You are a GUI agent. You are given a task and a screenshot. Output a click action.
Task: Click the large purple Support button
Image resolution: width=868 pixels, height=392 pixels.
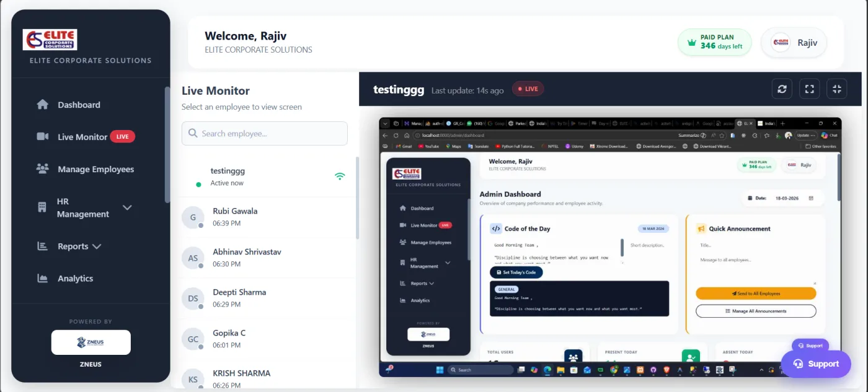coord(816,364)
